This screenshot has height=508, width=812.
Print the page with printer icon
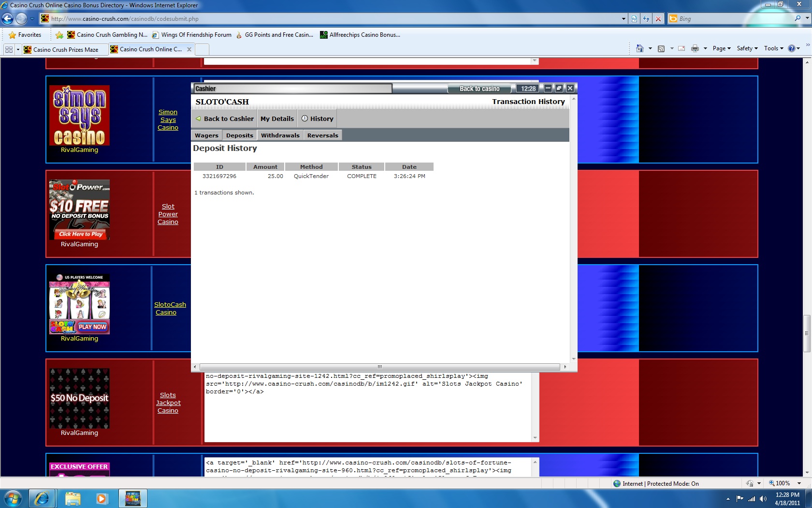click(695, 48)
